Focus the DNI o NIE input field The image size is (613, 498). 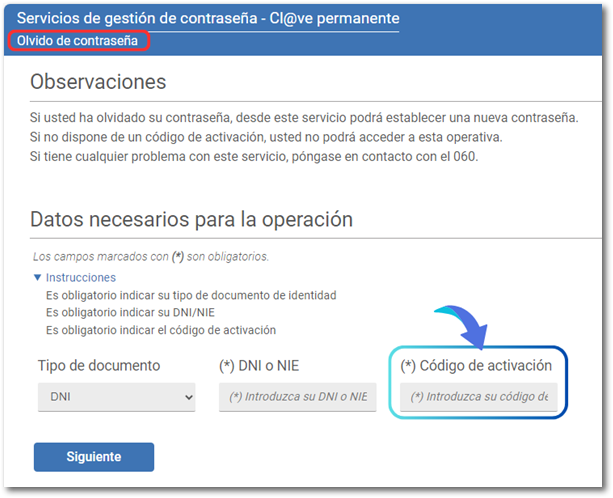pos(297,397)
